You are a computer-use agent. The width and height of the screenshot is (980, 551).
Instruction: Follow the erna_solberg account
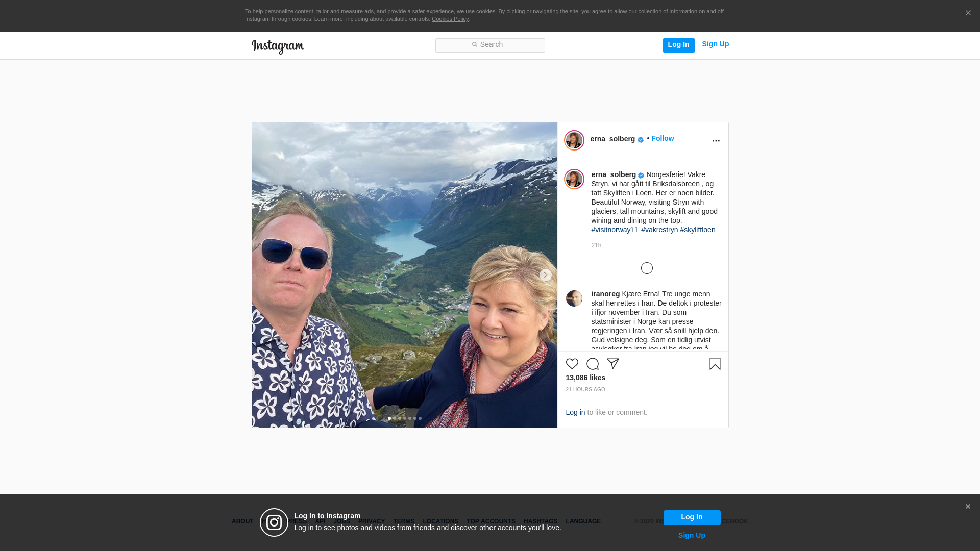coord(663,138)
